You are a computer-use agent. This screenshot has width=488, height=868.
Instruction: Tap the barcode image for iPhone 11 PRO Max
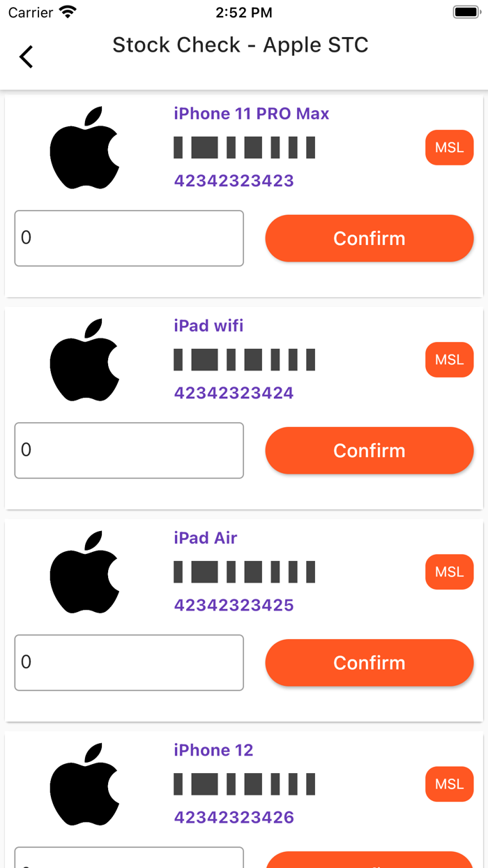244,147
